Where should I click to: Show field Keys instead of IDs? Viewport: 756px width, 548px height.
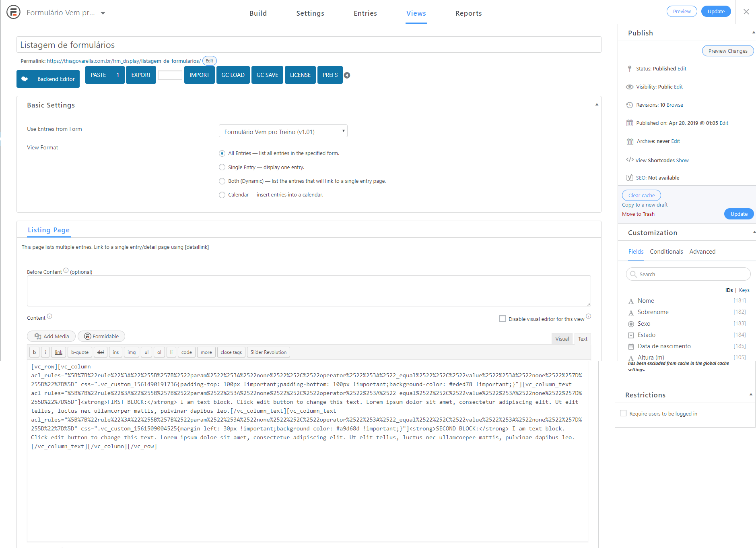click(x=744, y=290)
